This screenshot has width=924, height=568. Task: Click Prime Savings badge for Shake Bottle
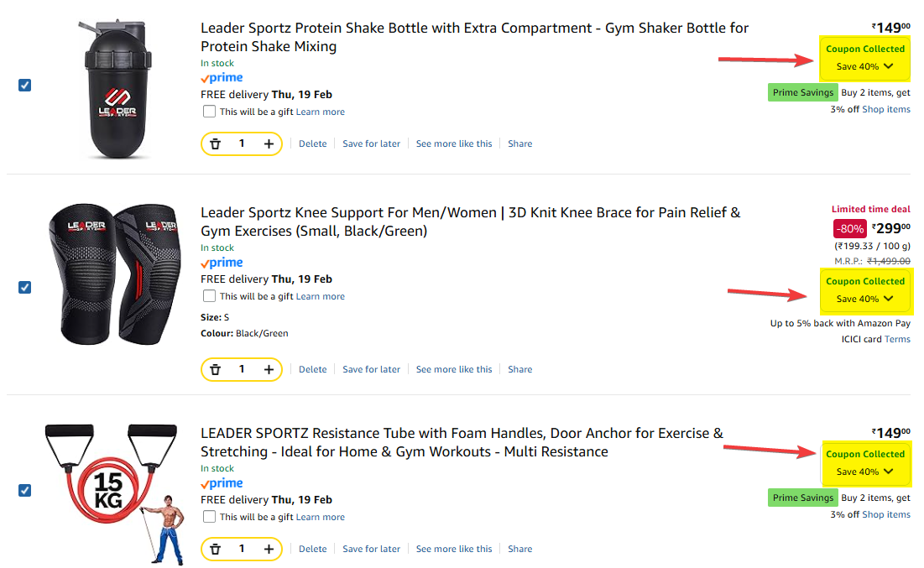click(802, 93)
